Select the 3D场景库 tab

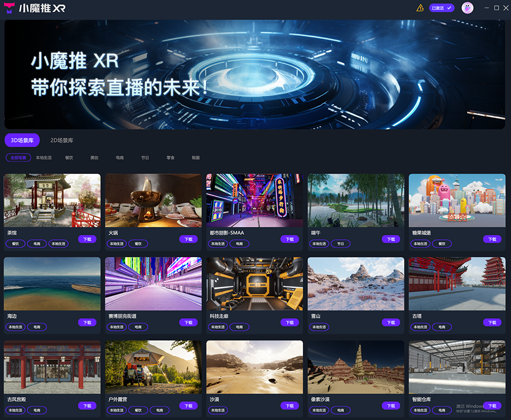[x=22, y=140]
